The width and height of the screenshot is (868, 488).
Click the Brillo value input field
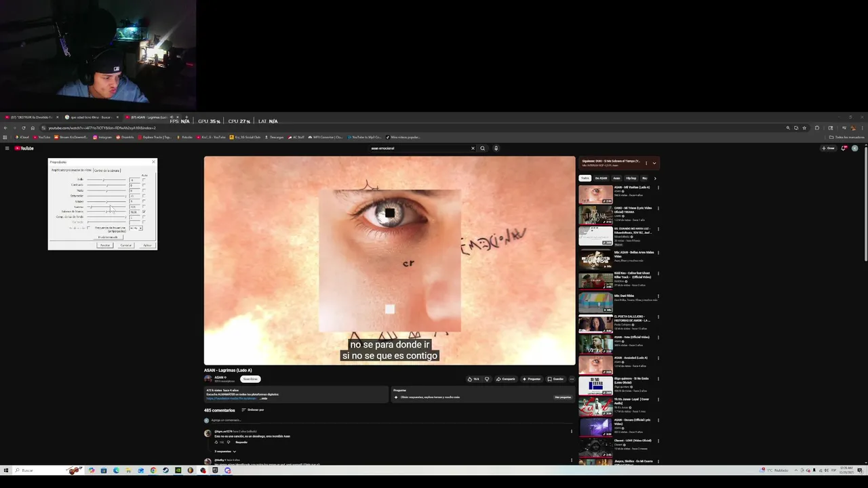click(134, 180)
